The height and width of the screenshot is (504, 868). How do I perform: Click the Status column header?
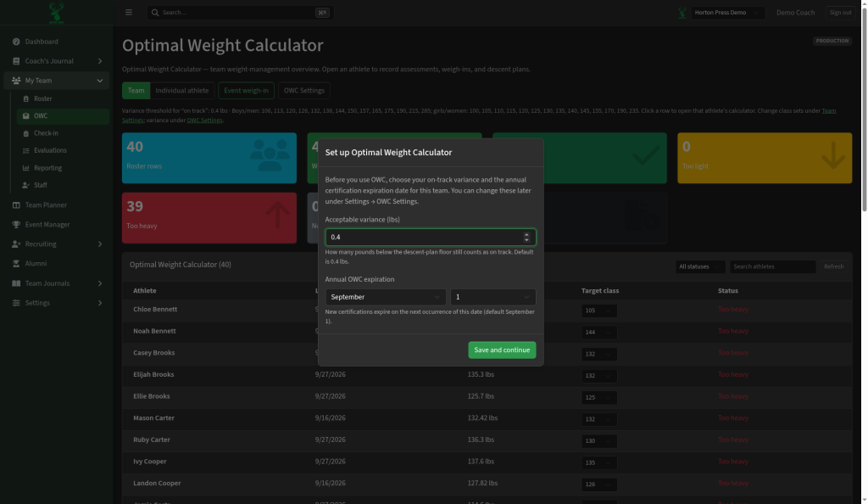coord(727,291)
